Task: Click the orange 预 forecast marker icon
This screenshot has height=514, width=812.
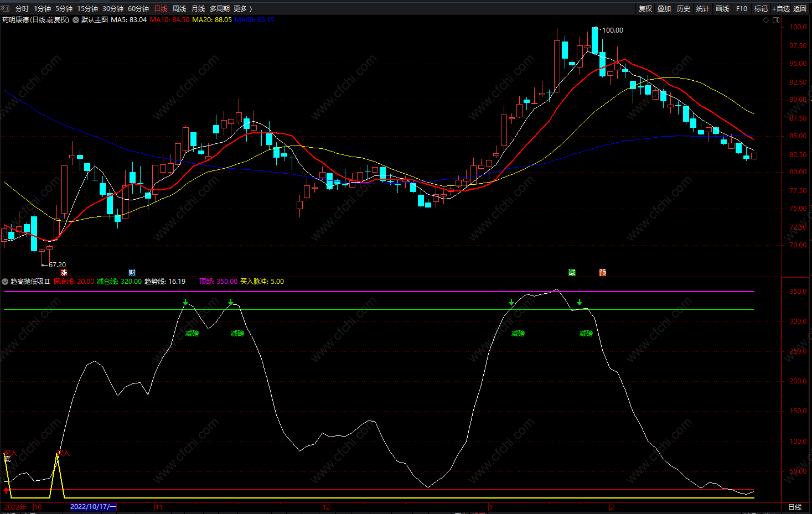Action: (602, 273)
